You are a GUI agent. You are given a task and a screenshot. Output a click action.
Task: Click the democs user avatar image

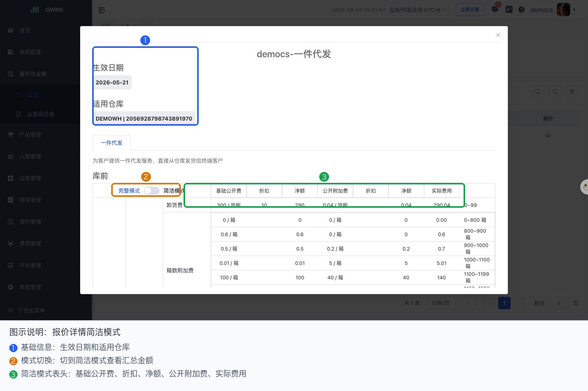pos(563,10)
